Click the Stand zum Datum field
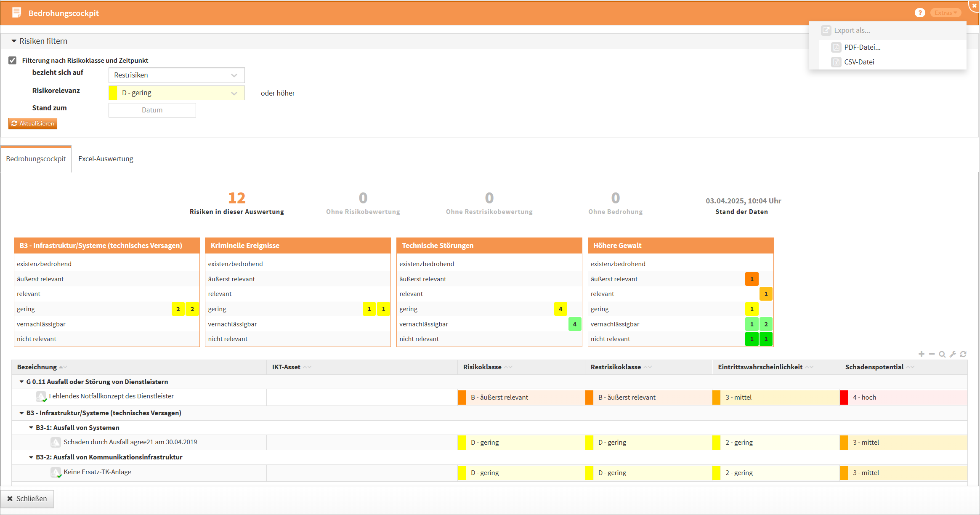 click(152, 110)
